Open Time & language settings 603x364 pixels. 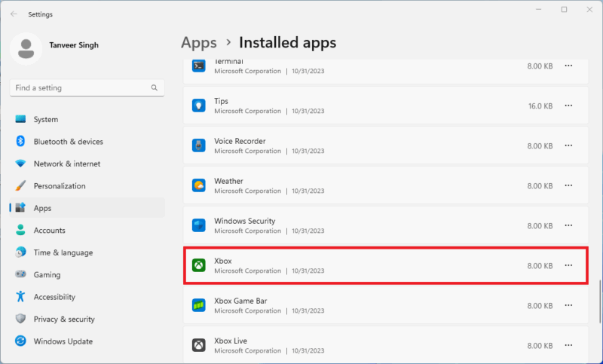pos(87,252)
